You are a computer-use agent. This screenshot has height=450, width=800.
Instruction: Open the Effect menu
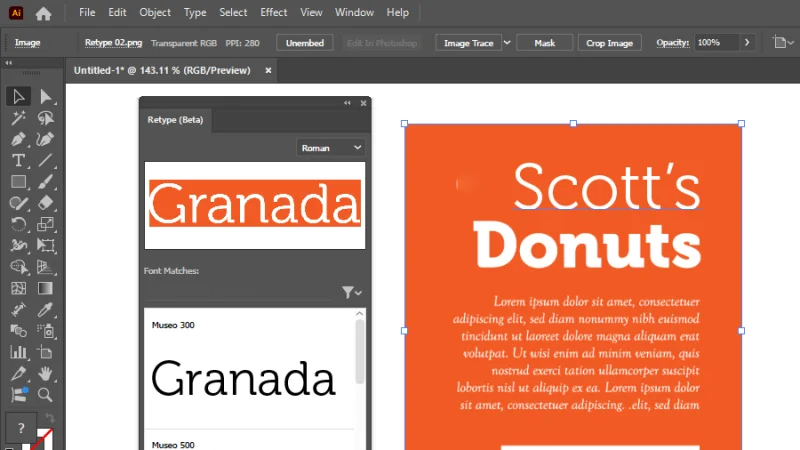[x=273, y=13]
